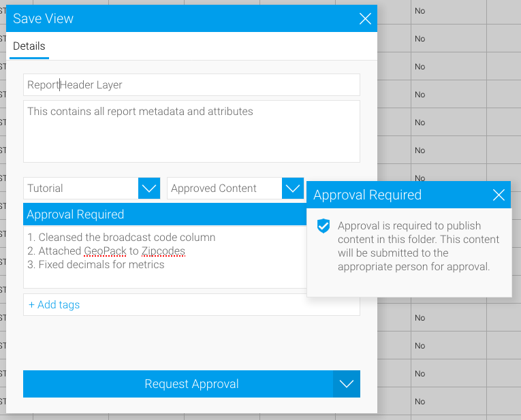The image size is (521, 420).
Task: Click the shield checkmark icon
Action: point(323,226)
